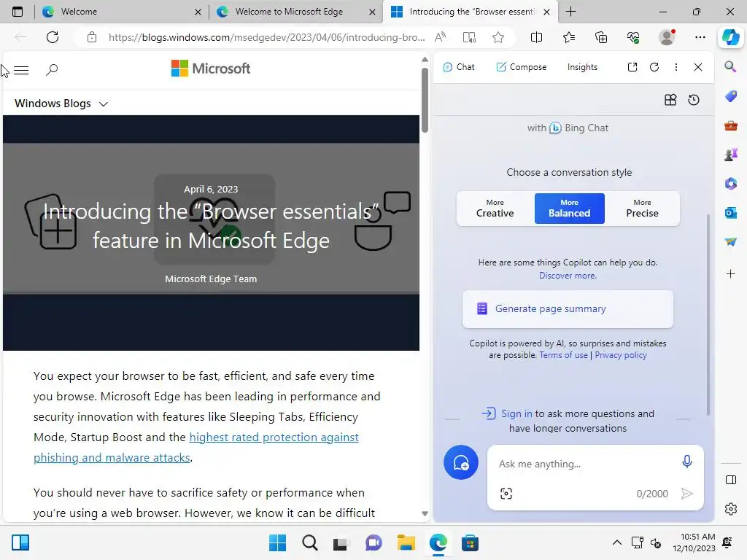
Task: Click the Sign in link
Action: 516,413
